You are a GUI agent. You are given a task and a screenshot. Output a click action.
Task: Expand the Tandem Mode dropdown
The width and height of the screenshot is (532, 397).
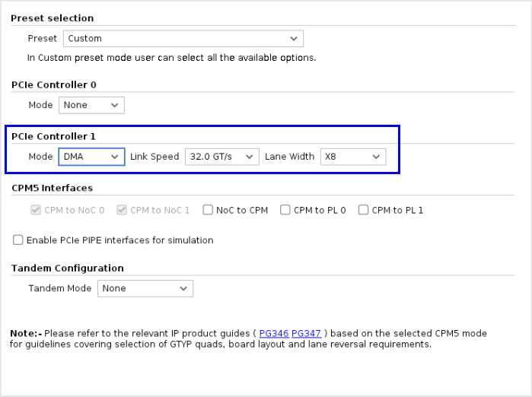[145, 288]
